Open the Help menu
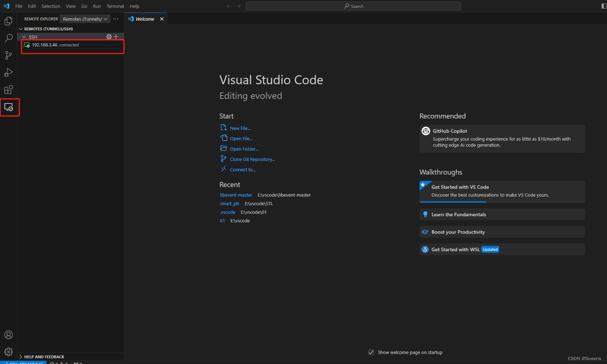 pos(134,6)
